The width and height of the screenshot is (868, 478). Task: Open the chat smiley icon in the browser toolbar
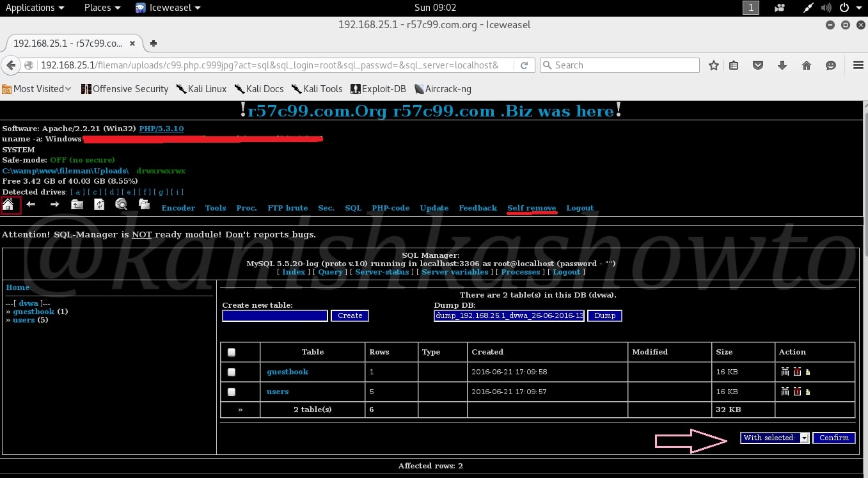coord(831,65)
